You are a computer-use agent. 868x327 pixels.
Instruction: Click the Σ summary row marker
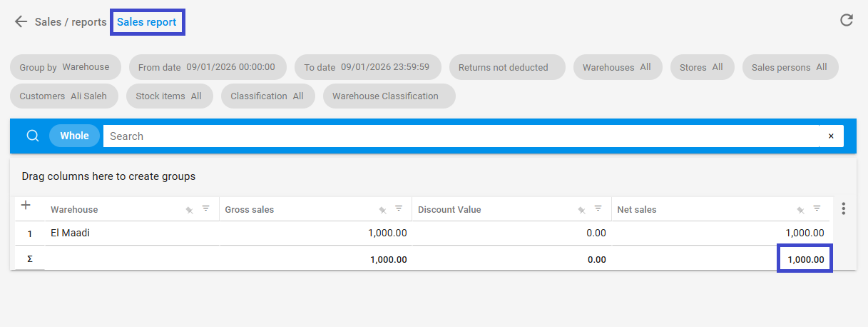(30, 259)
